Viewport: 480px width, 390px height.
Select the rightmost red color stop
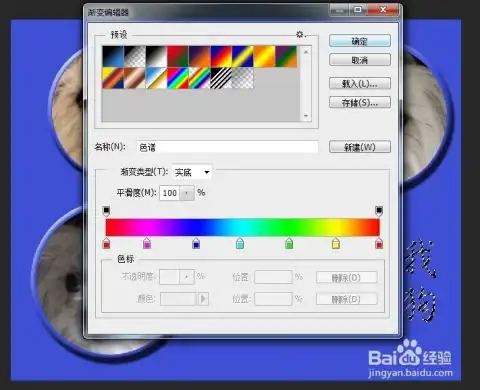click(379, 243)
